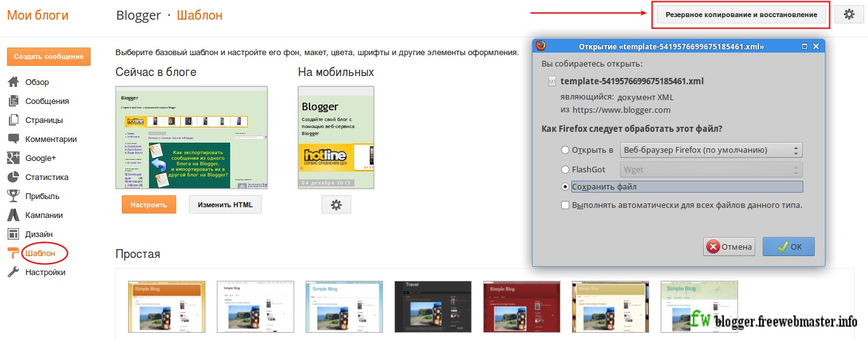Confirm dialog with OK button
This screenshot has width=868, height=341.
[x=788, y=247]
